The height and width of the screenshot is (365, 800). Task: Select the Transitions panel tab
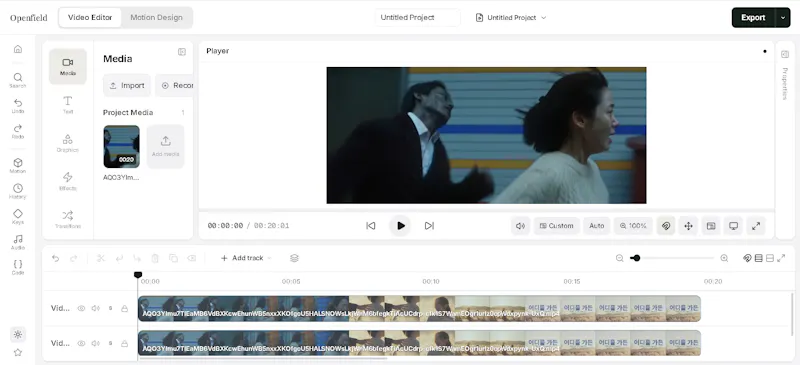[68, 219]
